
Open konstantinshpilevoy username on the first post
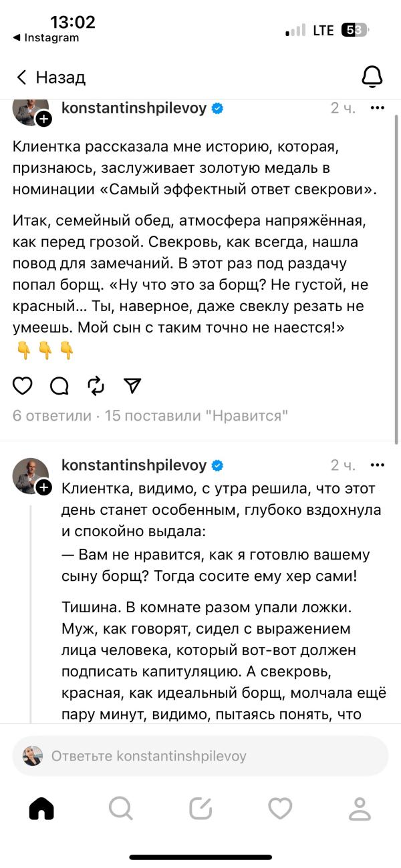(134, 108)
